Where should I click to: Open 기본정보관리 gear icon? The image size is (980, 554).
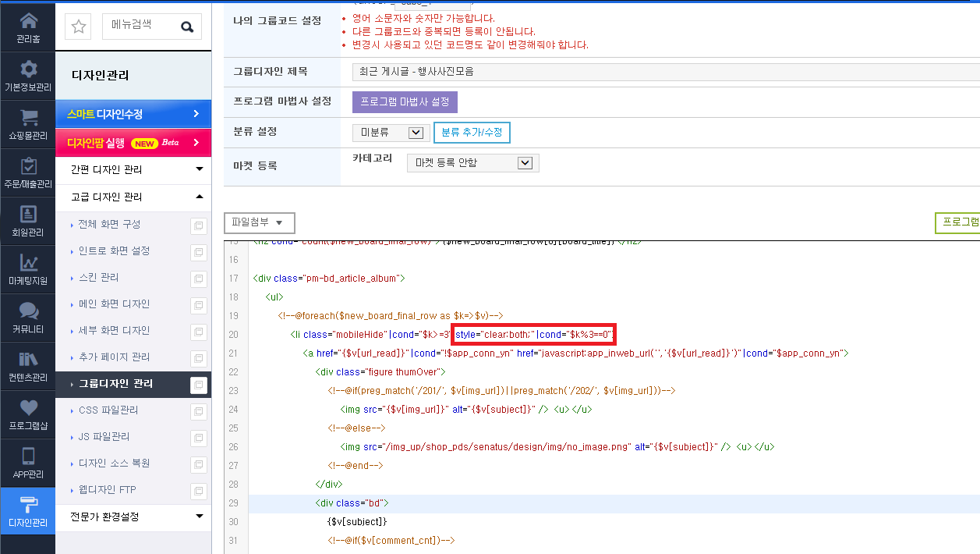point(28,69)
